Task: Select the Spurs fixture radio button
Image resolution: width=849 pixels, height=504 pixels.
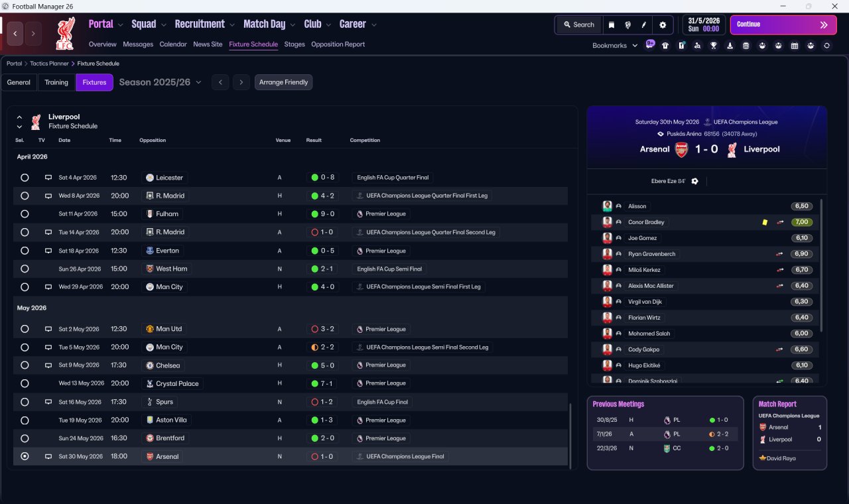Action: click(x=25, y=402)
